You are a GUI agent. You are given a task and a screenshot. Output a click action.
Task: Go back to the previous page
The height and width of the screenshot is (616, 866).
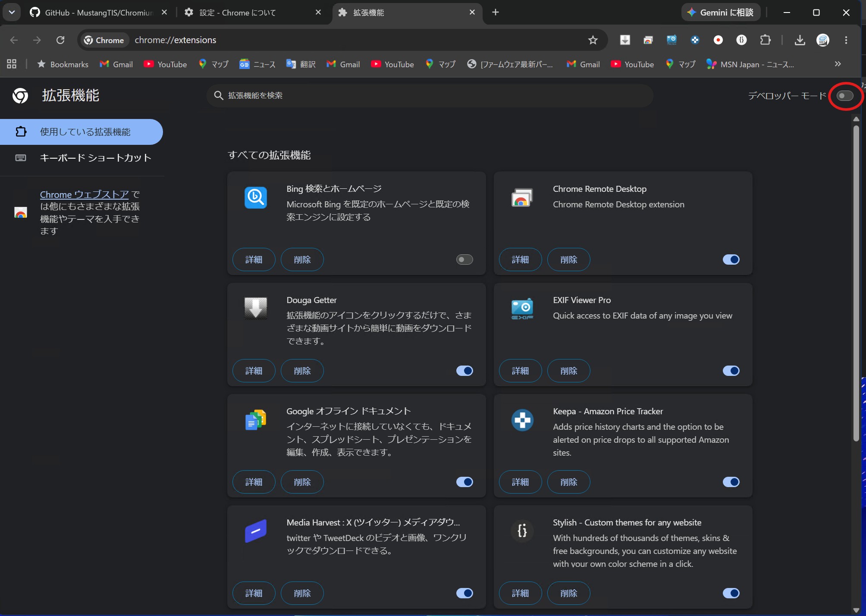tap(14, 40)
